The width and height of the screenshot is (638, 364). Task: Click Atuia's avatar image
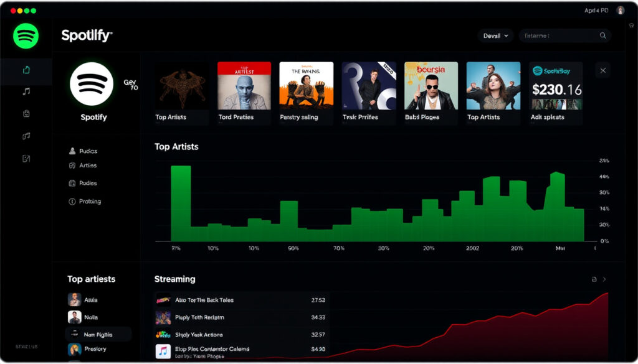tap(75, 300)
